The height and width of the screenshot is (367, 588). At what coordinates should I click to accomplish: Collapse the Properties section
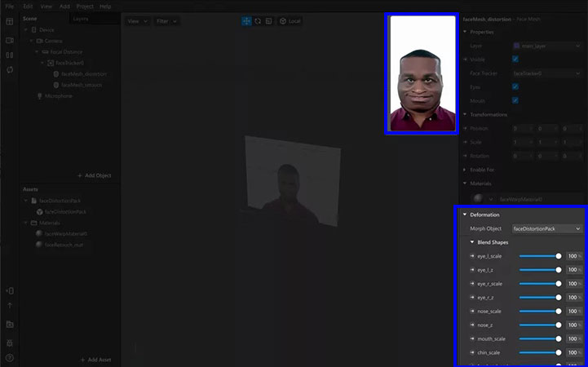point(465,32)
